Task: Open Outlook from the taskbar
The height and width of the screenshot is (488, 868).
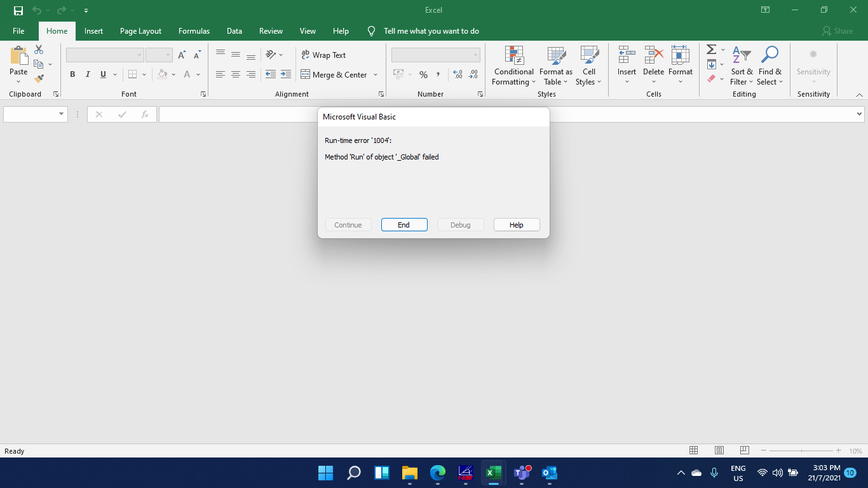Action: 549,473
